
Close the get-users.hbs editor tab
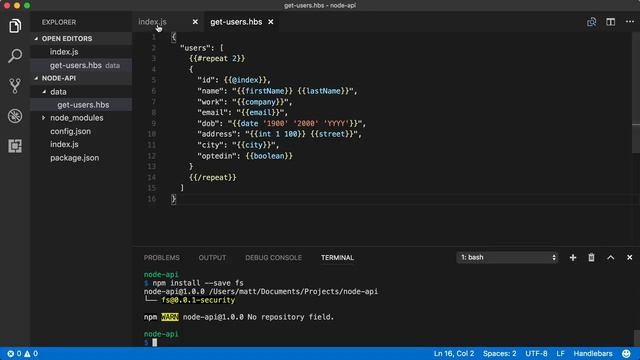pyautogui.click(x=271, y=22)
